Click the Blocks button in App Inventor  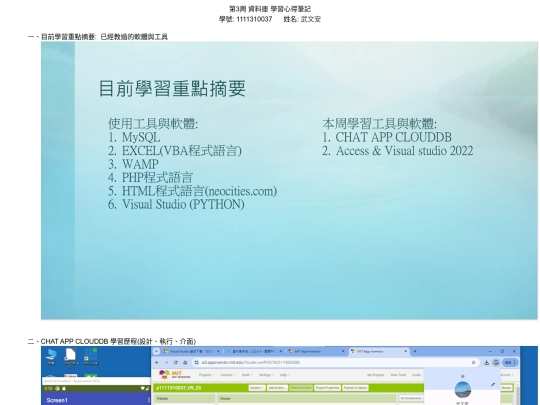pos(506,388)
